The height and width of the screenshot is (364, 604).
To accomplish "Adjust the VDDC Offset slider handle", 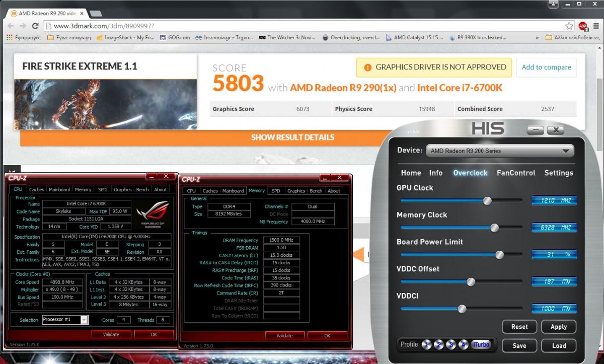I will click(x=471, y=282).
